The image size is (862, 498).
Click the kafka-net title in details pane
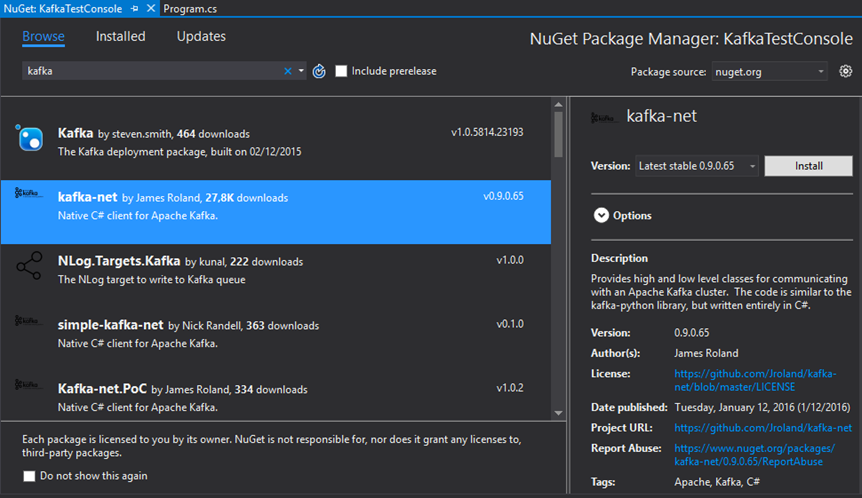pos(661,116)
